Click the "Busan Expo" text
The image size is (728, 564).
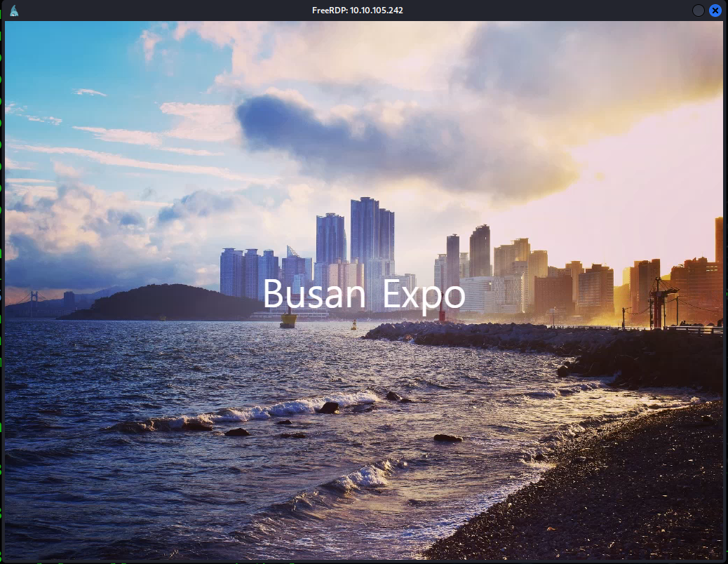tap(363, 295)
